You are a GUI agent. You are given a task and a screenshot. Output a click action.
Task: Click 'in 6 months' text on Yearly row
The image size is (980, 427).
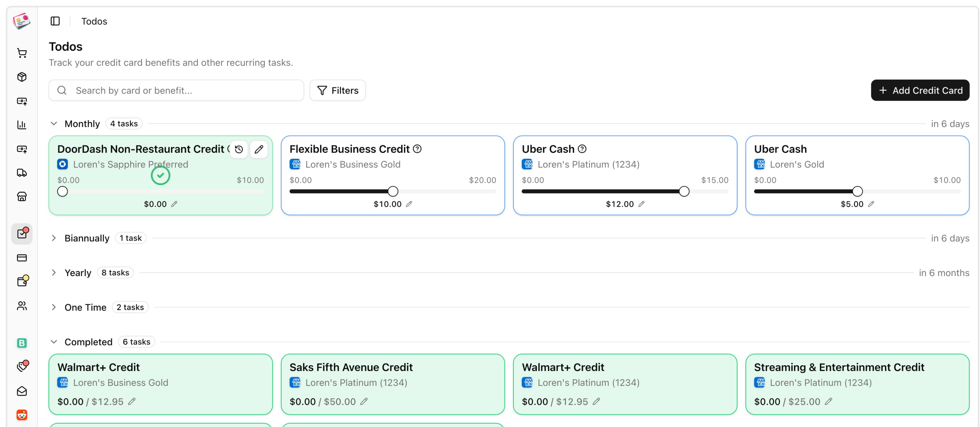944,273
